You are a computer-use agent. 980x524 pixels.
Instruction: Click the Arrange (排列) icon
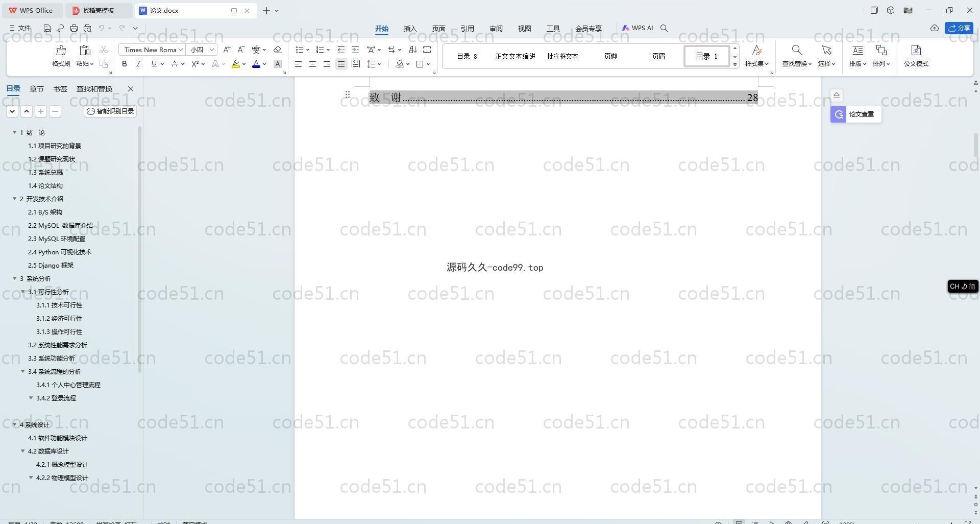[x=881, y=50]
